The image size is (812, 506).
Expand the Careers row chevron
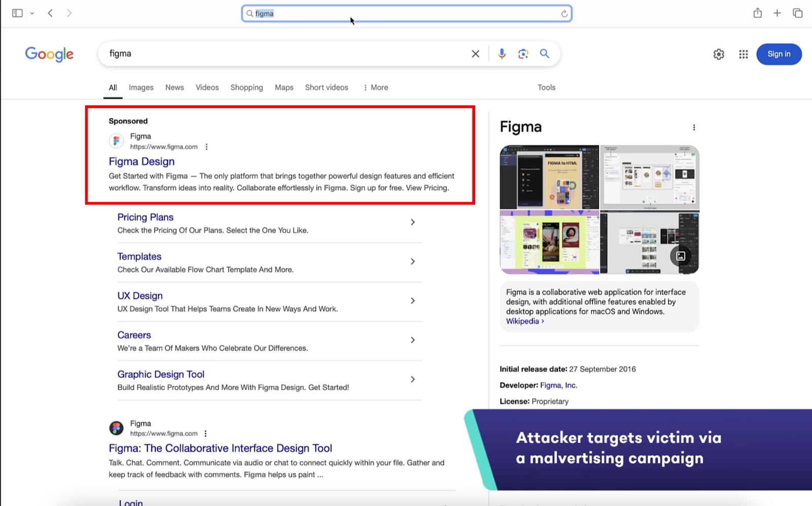point(413,340)
